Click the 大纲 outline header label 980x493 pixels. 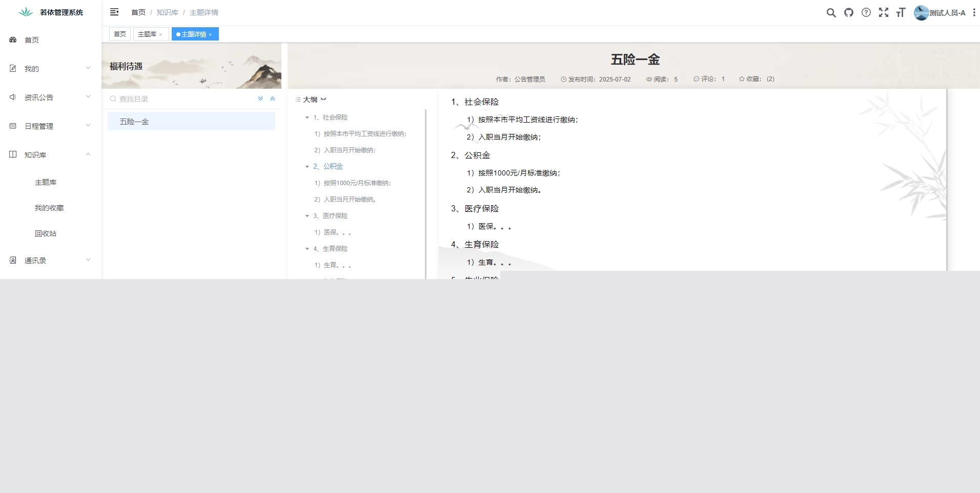click(310, 100)
